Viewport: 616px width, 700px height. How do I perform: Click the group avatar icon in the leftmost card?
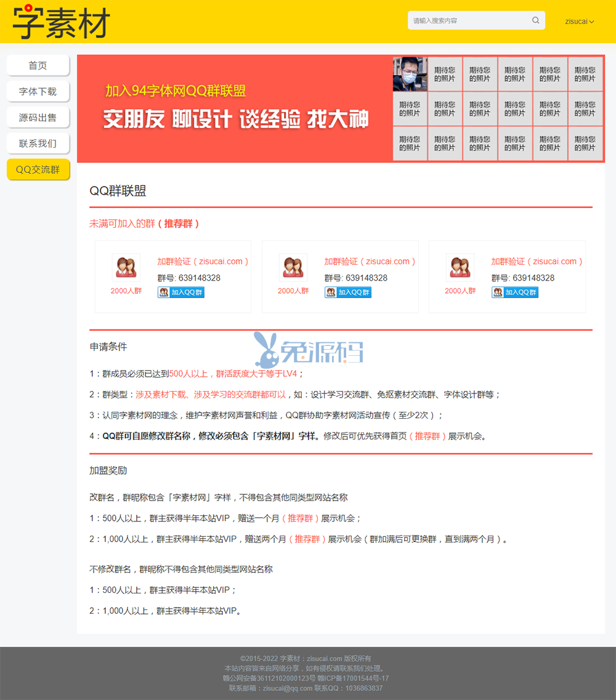point(126,267)
